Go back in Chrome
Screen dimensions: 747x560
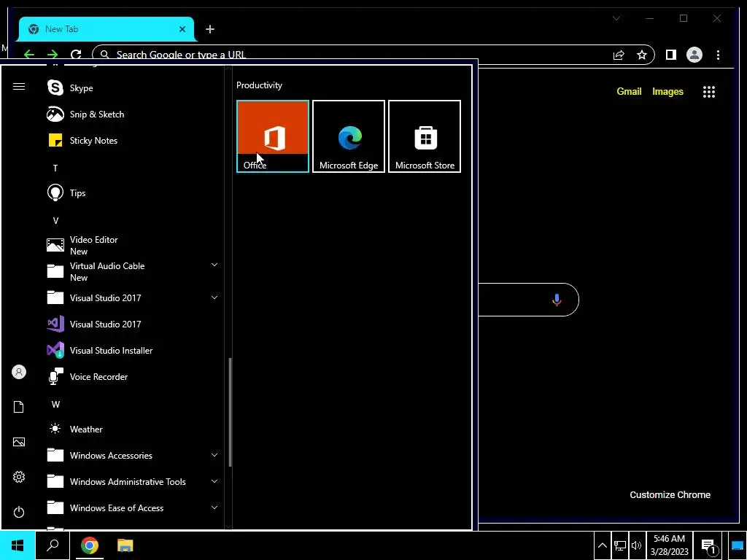(x=29, y=55)
